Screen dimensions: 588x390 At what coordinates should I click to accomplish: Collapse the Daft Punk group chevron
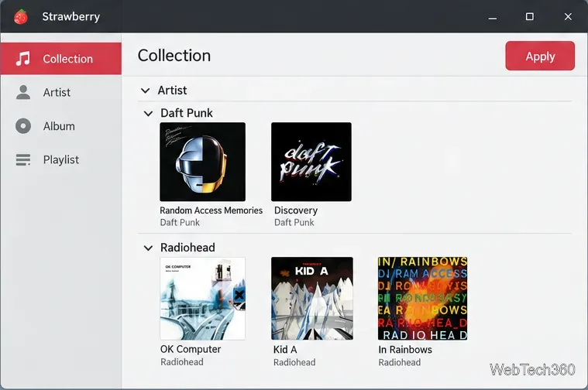(x=148, y=113)
